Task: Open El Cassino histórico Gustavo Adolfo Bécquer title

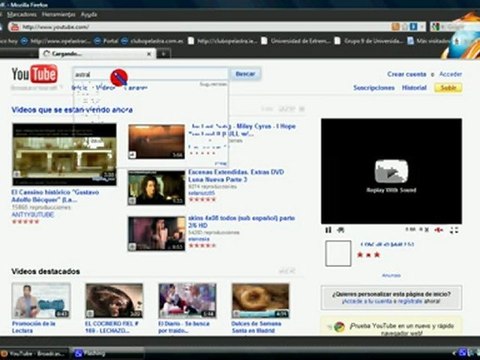Action: tap(55, 196)
